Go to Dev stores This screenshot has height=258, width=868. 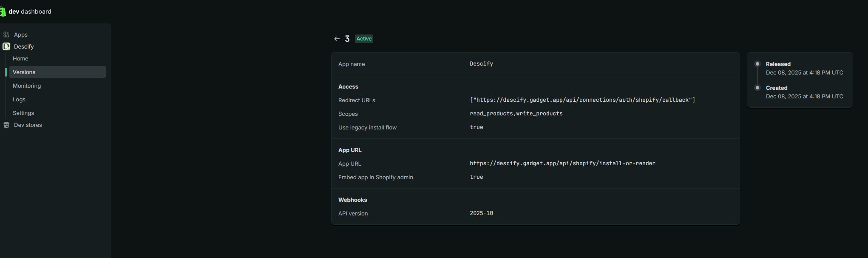click(x=28, y=125)
